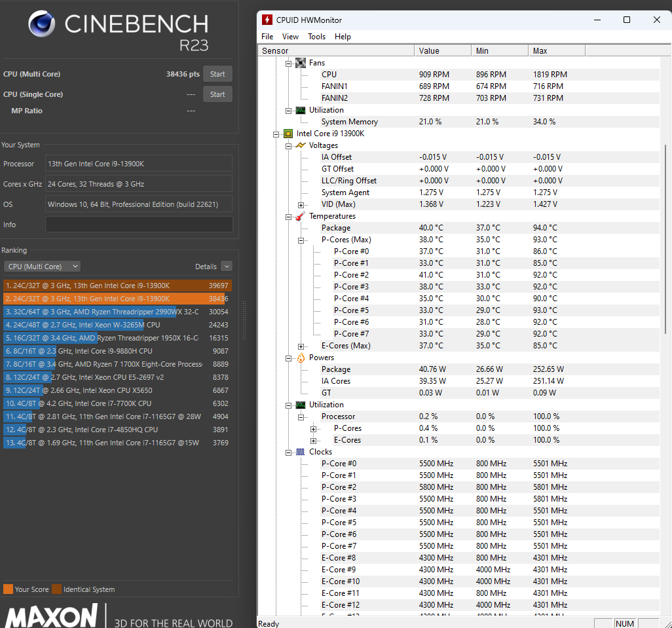Select the Intel Core i9-9880H ranking row

pos(117,351)
